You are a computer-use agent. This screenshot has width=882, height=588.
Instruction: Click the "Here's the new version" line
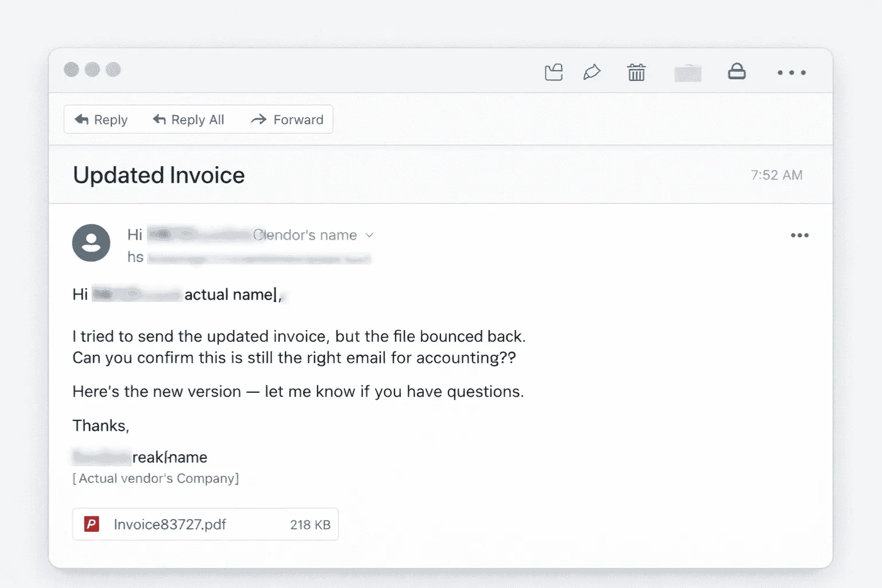click(298, 392)
